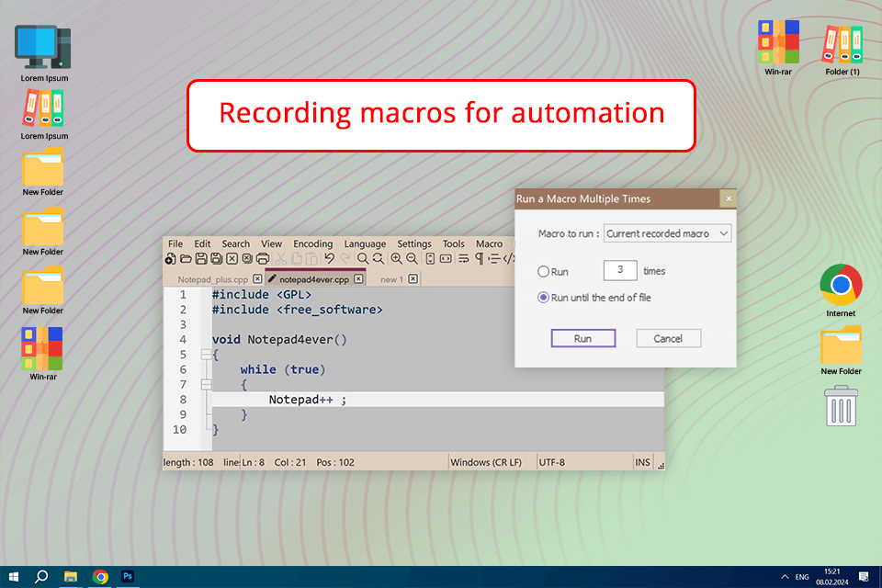
Task: Click the Save All toolbar icon
Action: [216, 259]
